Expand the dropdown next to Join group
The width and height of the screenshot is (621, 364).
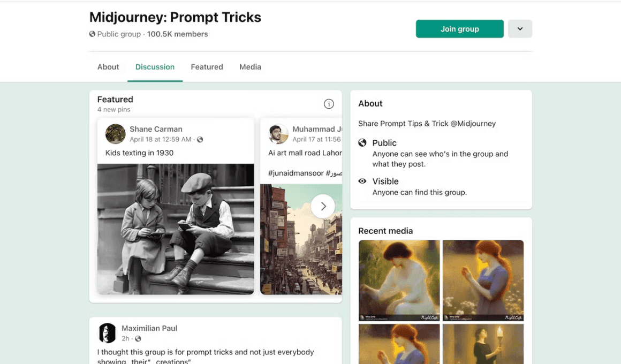(520, 29)
